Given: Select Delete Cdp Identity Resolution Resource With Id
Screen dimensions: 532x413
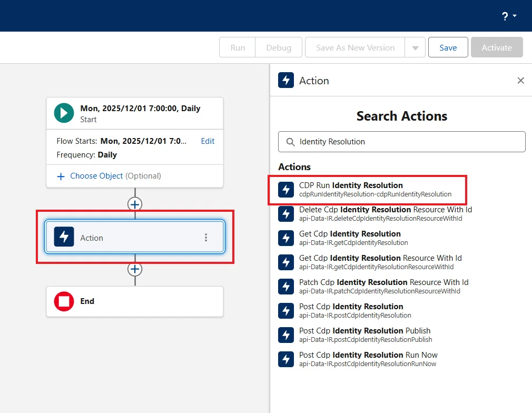Looking at the screenshot, I should 386,209.
